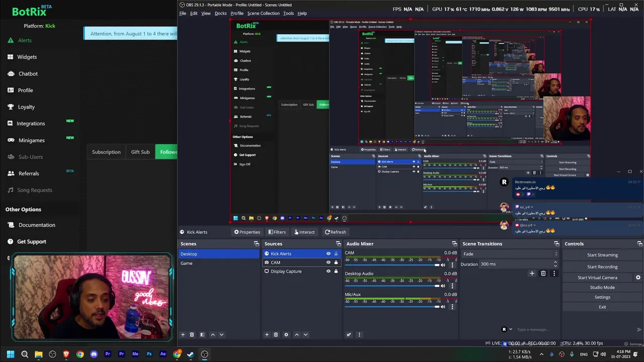Screen dimensions: 644x362
Task: Toggle lock on Kick Alerts source
Action: coord(336,254)
